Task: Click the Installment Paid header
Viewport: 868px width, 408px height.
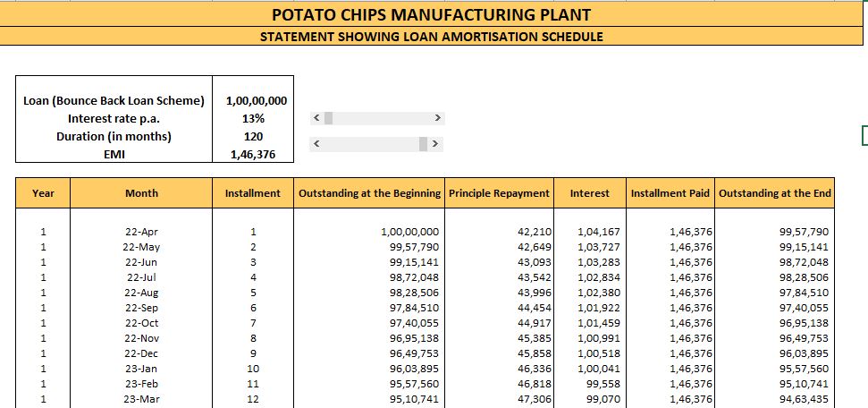Action: point(670,193)
